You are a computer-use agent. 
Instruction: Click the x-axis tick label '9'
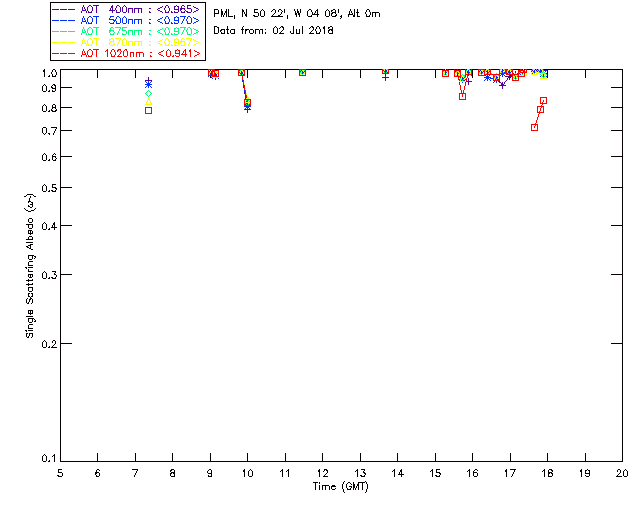pos(210,473)
